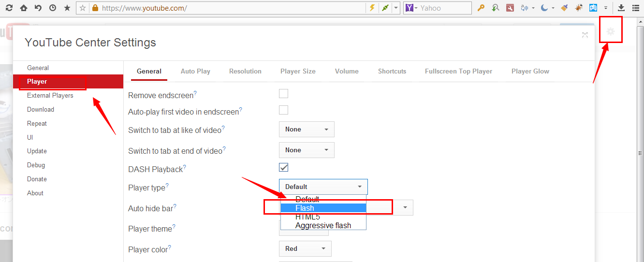The width and height of the screenshot is (644, 262).
Task: Open Update section in sidebar
Action: click(68, 151)
